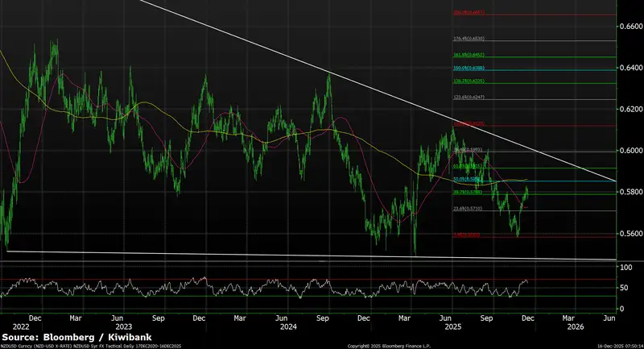
Task: Click the 2024 year label on time axis
Action: click(x=288, y=326)
